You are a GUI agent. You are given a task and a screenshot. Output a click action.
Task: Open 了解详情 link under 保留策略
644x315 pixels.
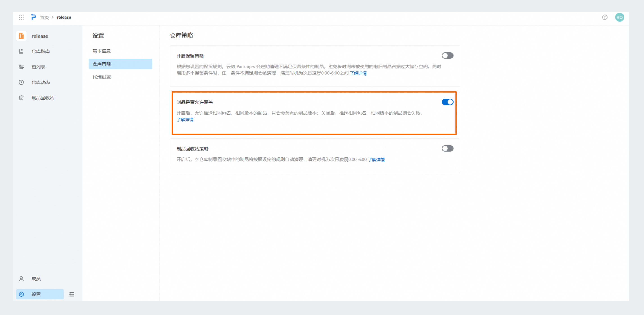point(358,73)
